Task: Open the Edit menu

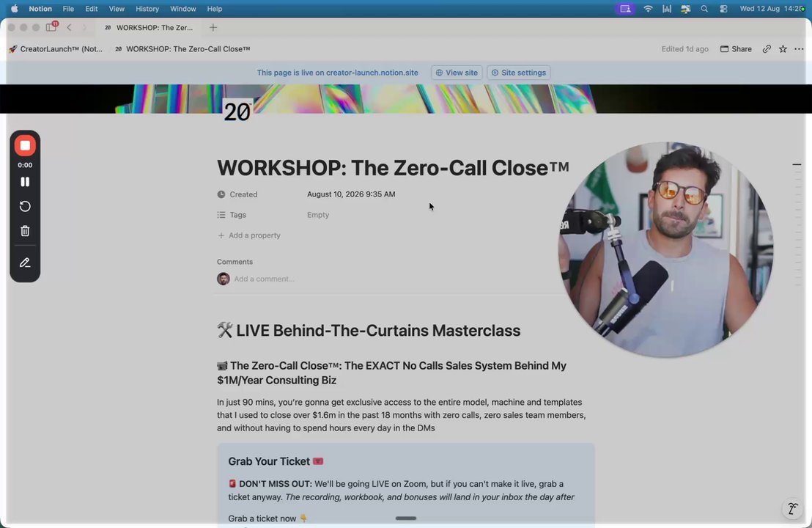Action: click(x=92, y=9)
